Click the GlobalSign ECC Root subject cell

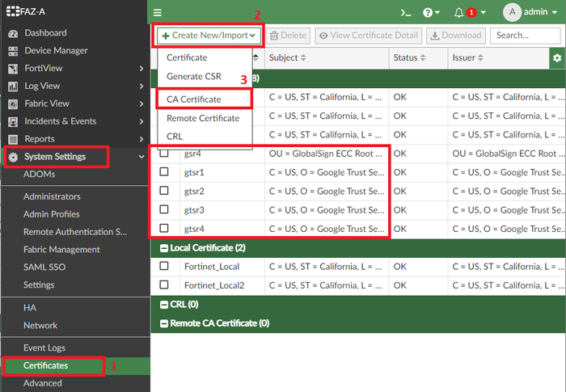[326, 154]
